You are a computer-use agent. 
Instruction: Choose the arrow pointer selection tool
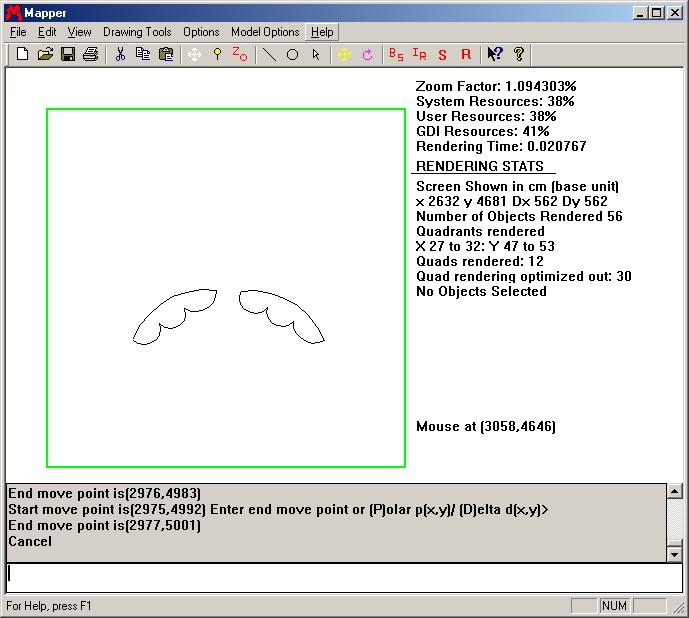pos(316,54)
